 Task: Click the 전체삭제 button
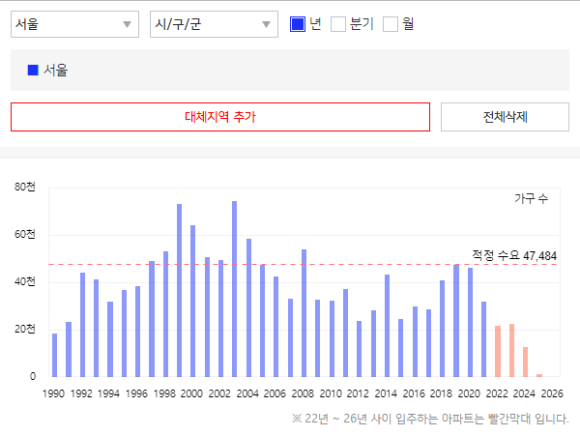[505, 117]
